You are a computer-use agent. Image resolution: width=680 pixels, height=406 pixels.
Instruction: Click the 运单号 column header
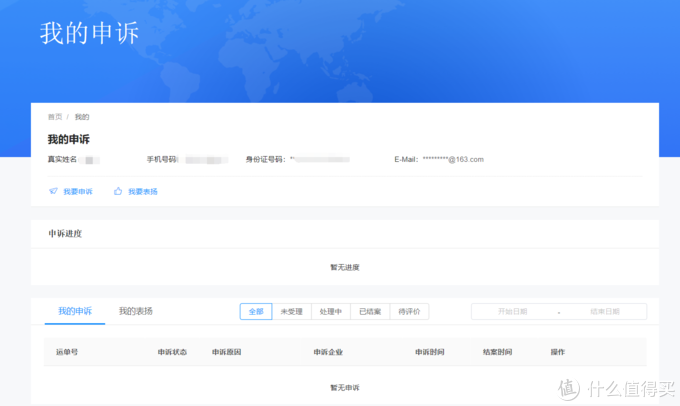tap(67, 352)
